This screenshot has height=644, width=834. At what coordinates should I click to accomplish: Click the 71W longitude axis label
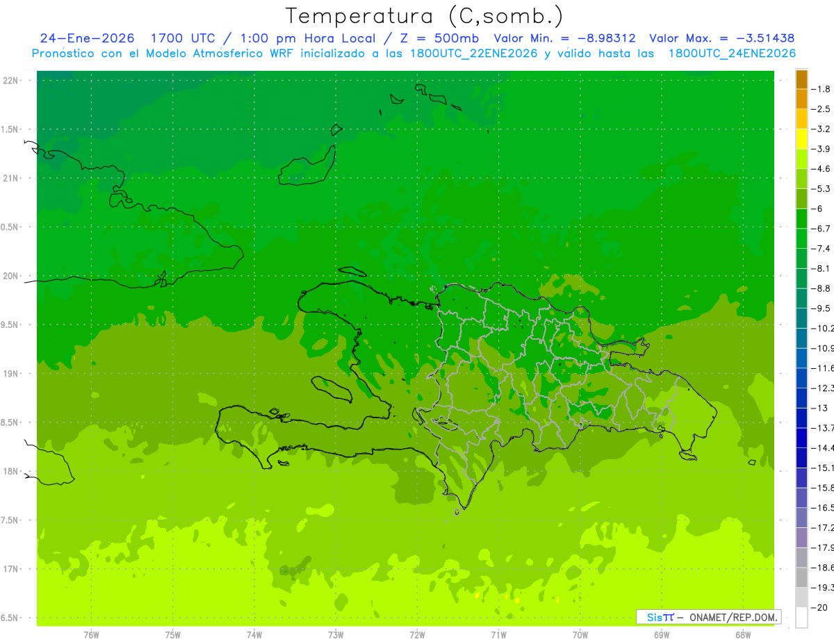[x=498, y=635]
